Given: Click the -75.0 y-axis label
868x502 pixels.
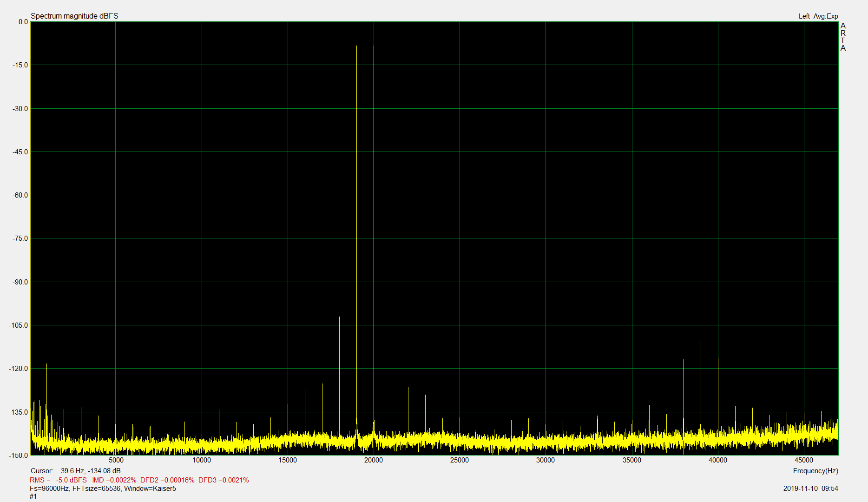Looking at the screenshot, I should pos(20,238).
